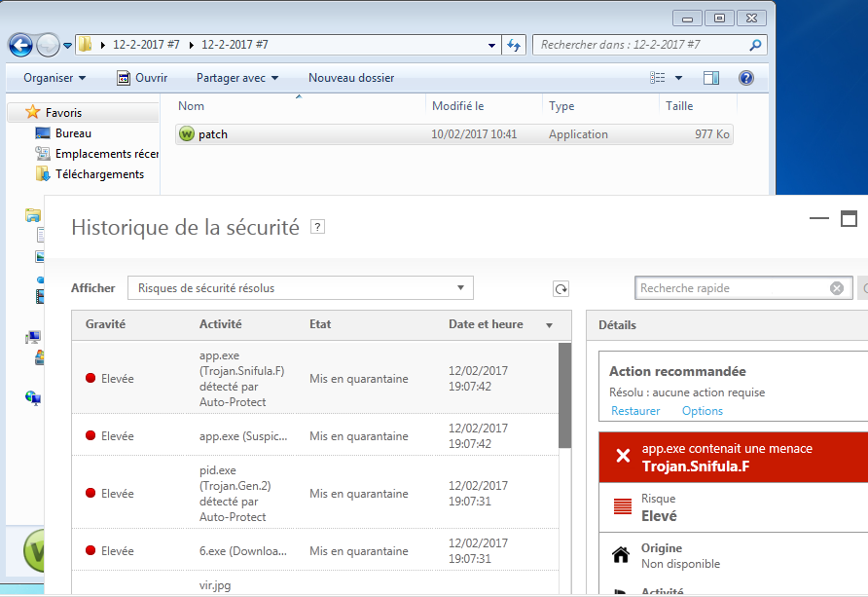Click the search magnifier icon in Explorer
Screen dimensions: 868x597
[x=755, y=45]
